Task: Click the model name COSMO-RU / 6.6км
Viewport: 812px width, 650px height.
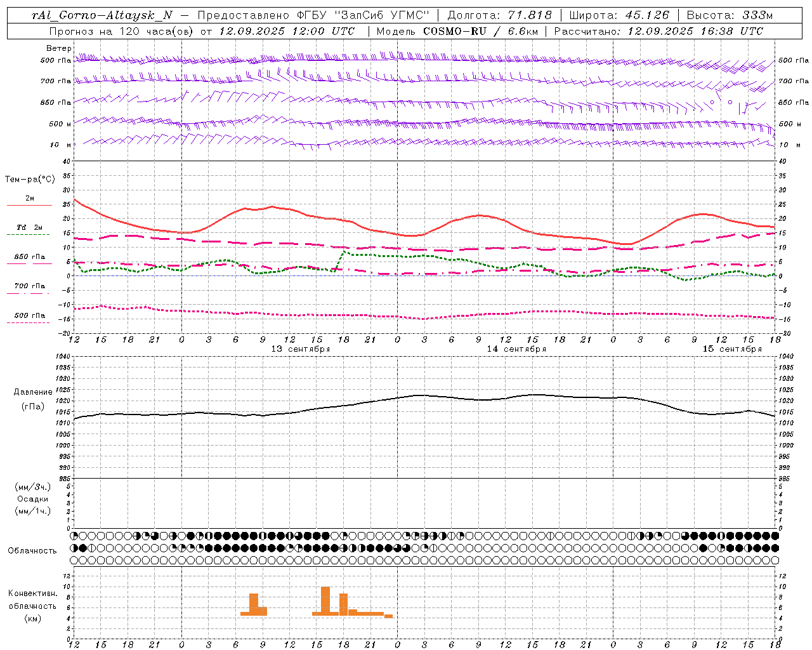Action: [481, 31]
